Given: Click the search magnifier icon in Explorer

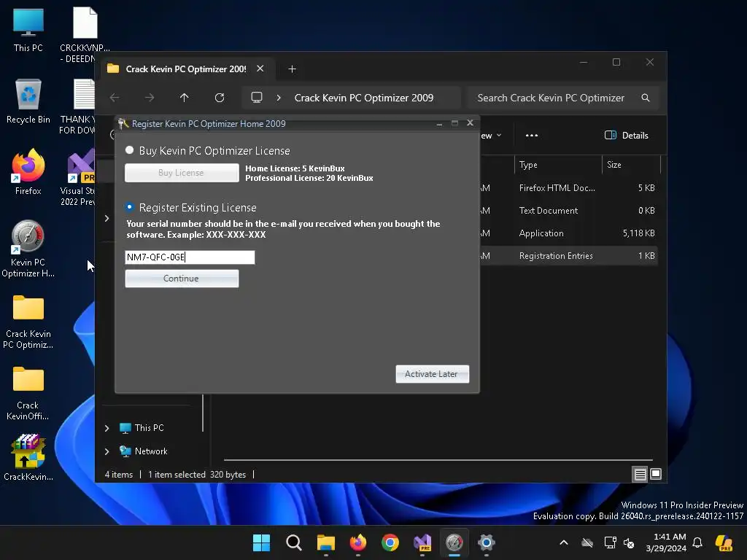Looking at the screenshot, I should [646, 98].
